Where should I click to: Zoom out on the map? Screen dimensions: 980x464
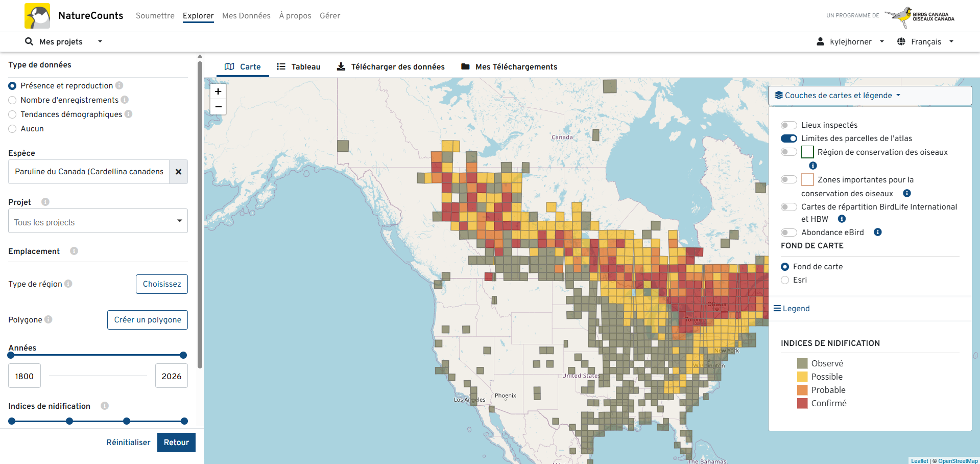218,107
